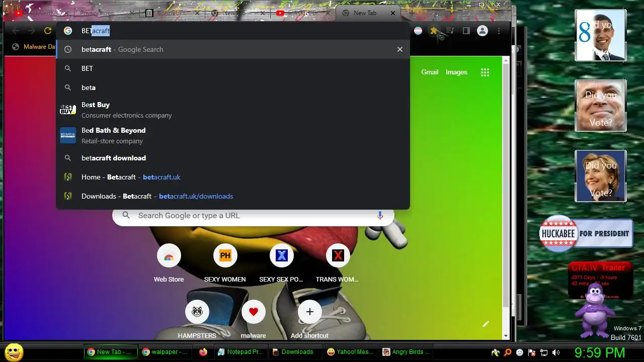Click the purple Bonzi Buddy gorilla

(x=595, y=311)
